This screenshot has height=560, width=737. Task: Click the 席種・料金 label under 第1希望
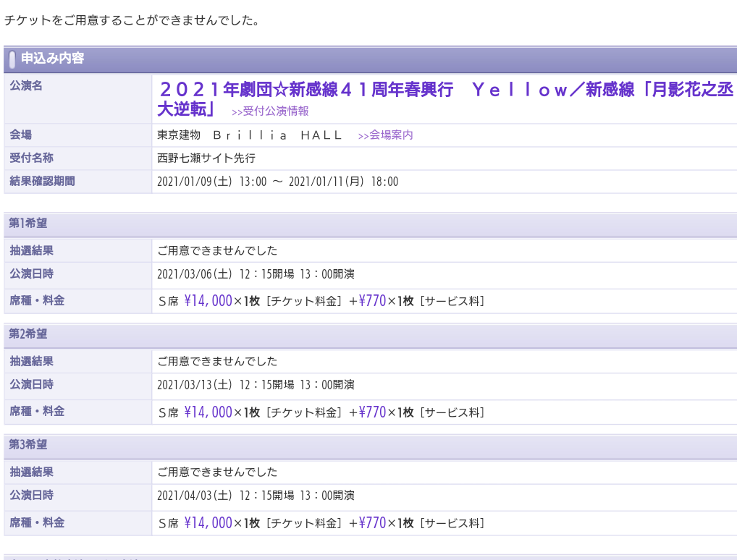pyautogui.click(x=37, y=301)
